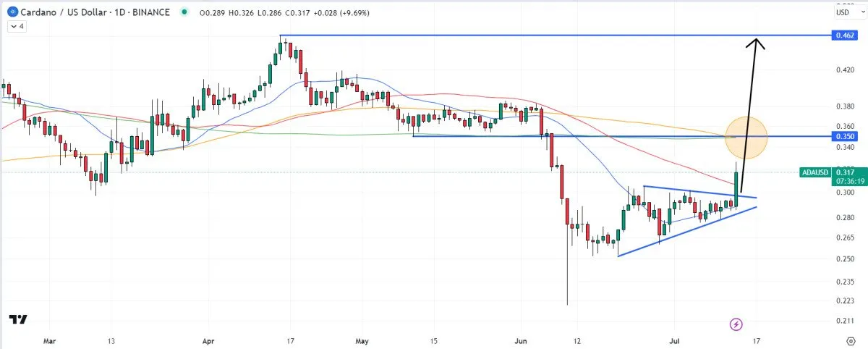Expand the collapsed indicators legend
The height and width of the screenshot is (349, 868).
[16, 26]
